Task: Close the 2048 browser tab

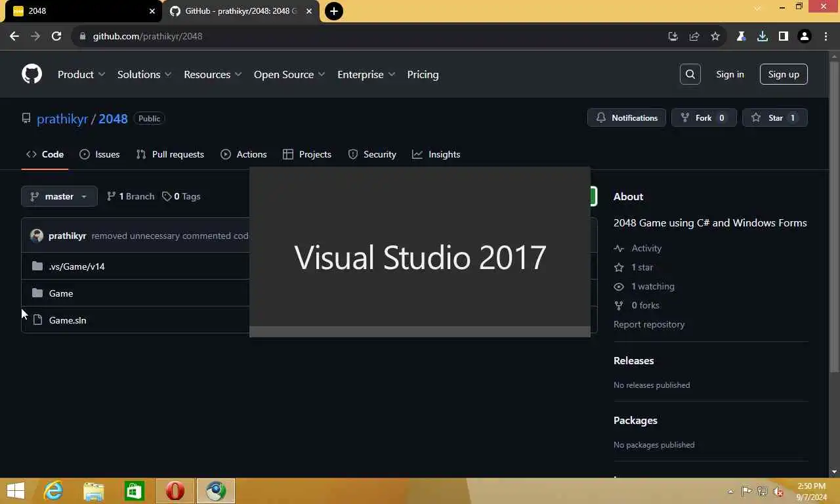Action: coord(152,11)
